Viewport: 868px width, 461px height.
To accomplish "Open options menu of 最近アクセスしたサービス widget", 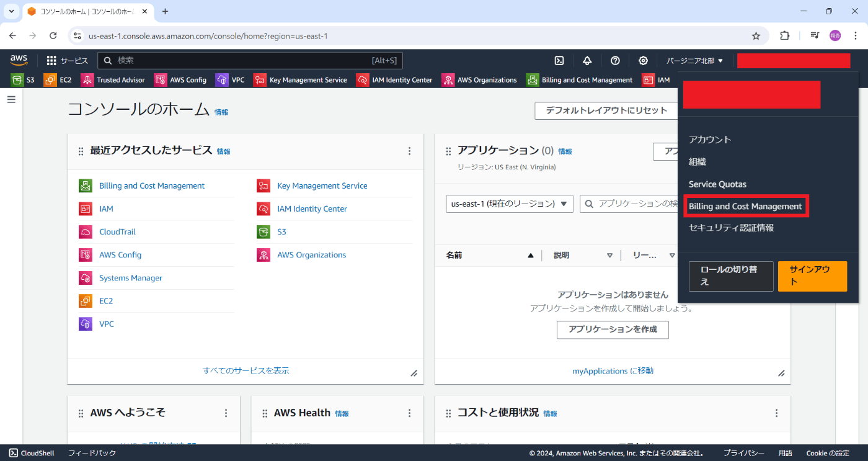I will [x=409, y=151].
